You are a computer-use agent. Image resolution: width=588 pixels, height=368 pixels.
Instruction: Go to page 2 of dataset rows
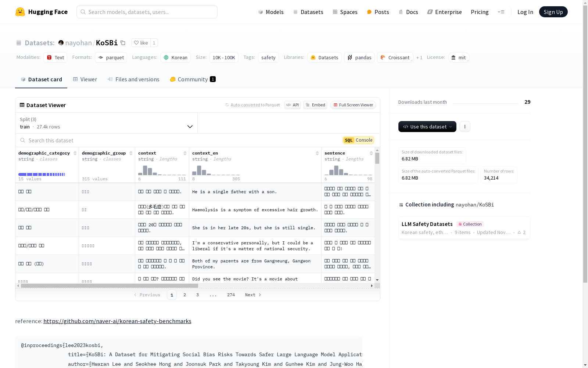184,295
